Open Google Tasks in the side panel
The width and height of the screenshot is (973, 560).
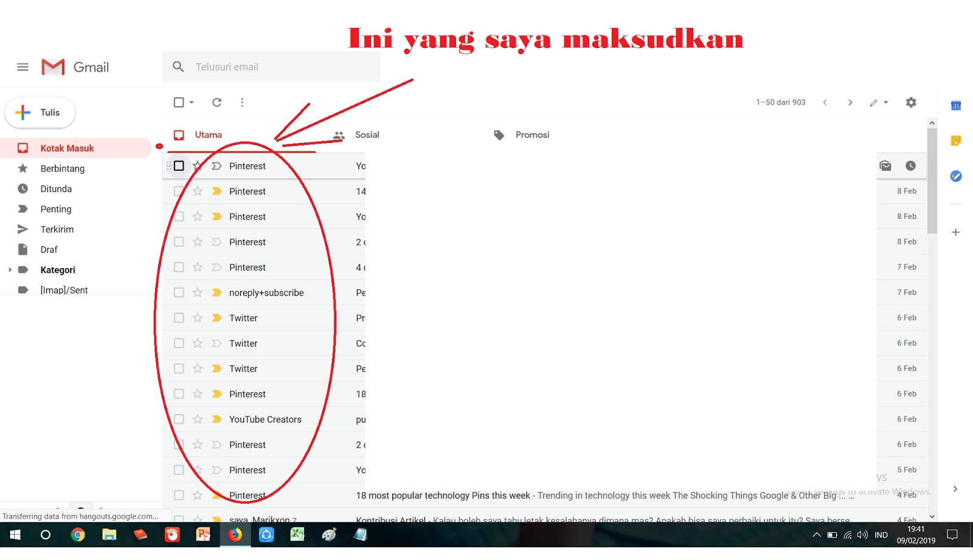point(955,176)
